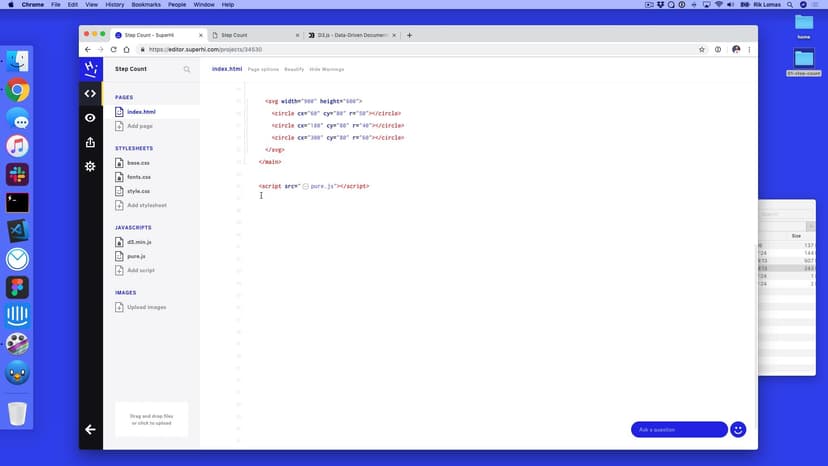Click the Ask a question input field

point(678,429)
